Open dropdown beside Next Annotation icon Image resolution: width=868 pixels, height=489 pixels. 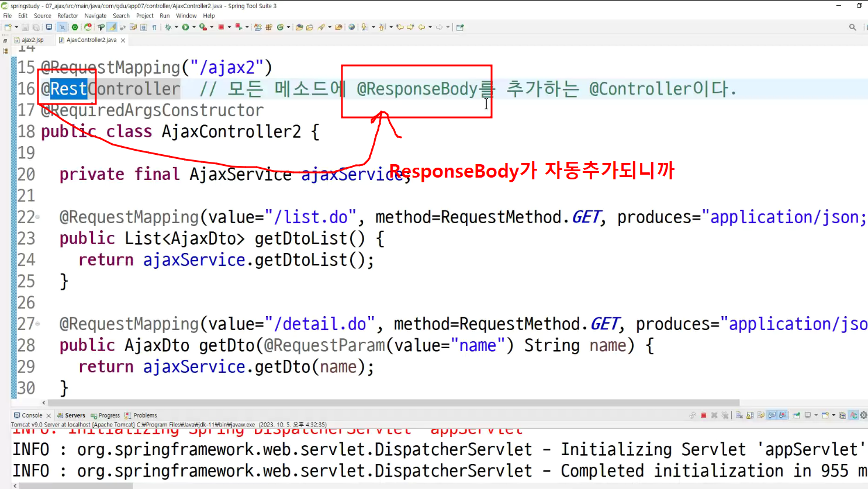point(373,27)
